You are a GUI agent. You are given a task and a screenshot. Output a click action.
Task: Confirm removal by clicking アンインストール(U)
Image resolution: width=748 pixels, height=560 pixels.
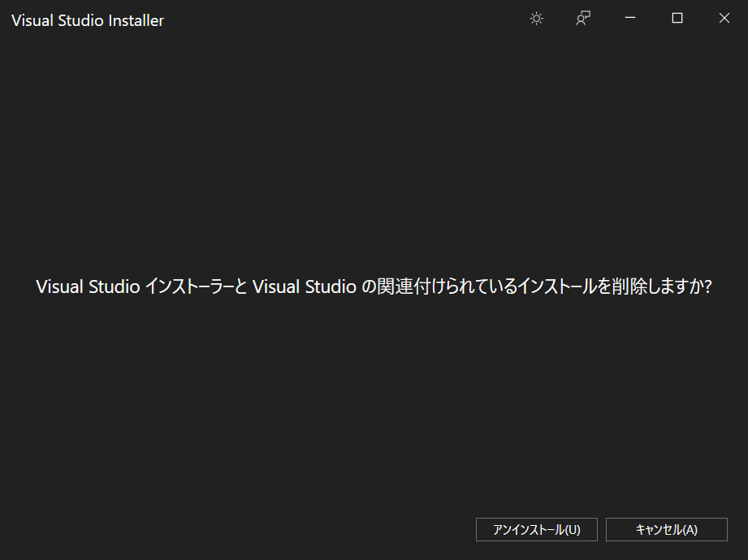[x=536, y=529]
